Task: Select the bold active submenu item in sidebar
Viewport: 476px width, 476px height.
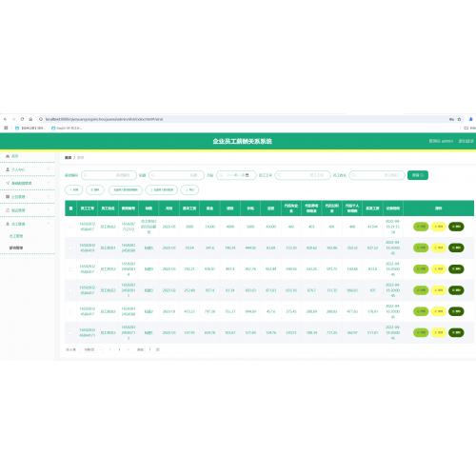Action: (16, 248)
